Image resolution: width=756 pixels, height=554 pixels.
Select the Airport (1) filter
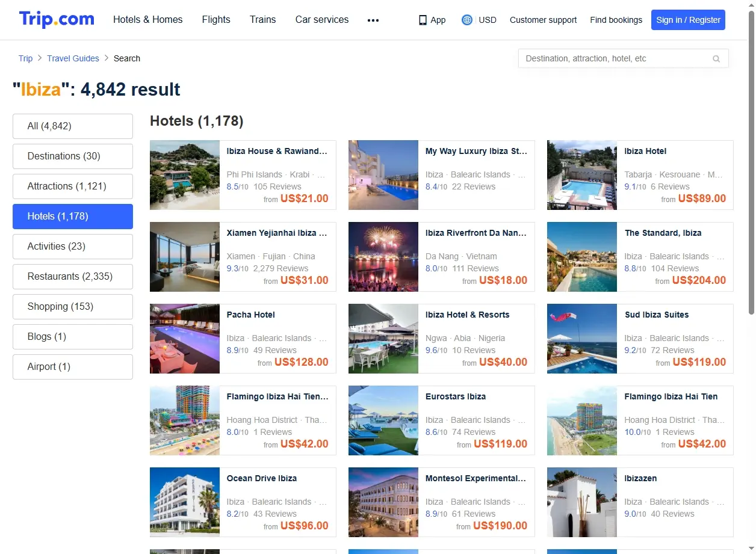click(73, 367)
